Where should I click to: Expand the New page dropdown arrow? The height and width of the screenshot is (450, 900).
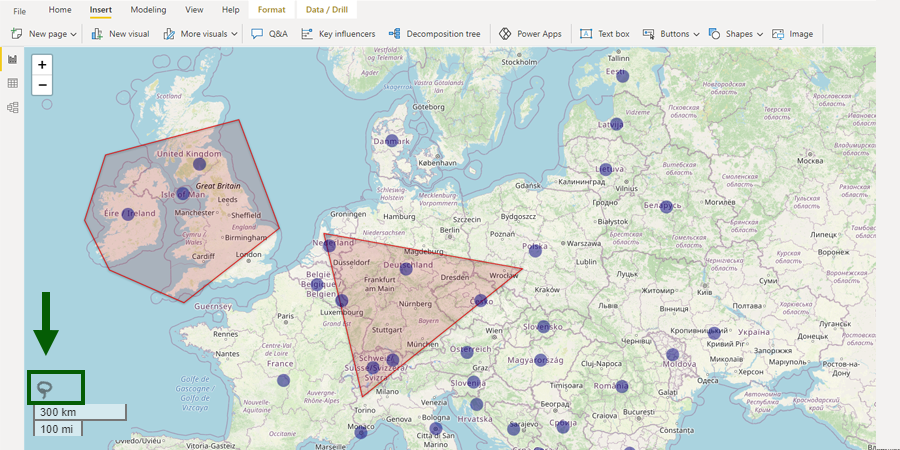pyautogui.click(x=73, y=34)
